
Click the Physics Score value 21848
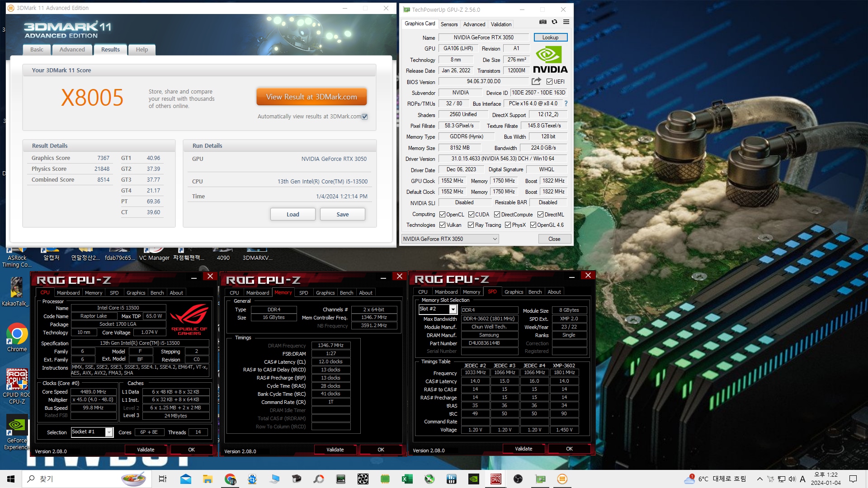click(x=102, y=169)
